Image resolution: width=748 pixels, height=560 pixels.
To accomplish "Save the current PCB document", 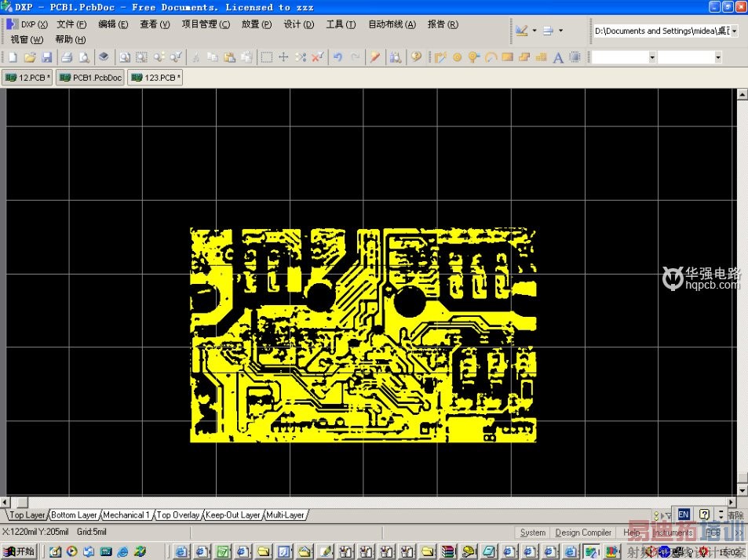I will [x=47, y=56].
